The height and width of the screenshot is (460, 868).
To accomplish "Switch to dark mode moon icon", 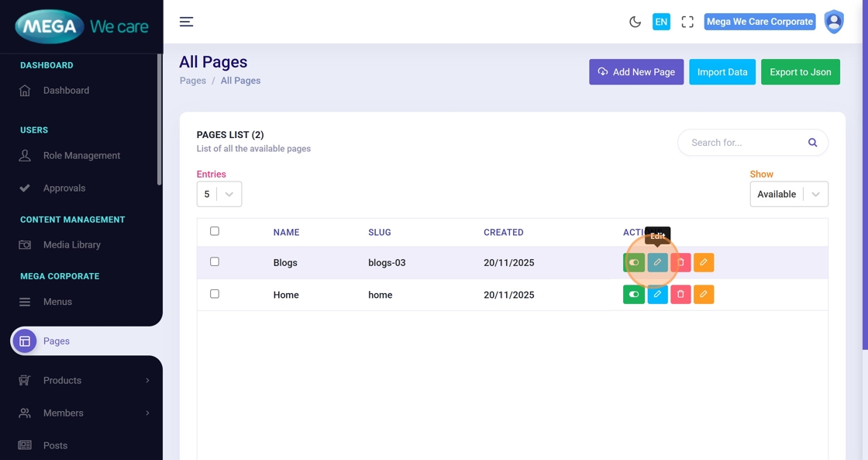I will tap(635, 22).
